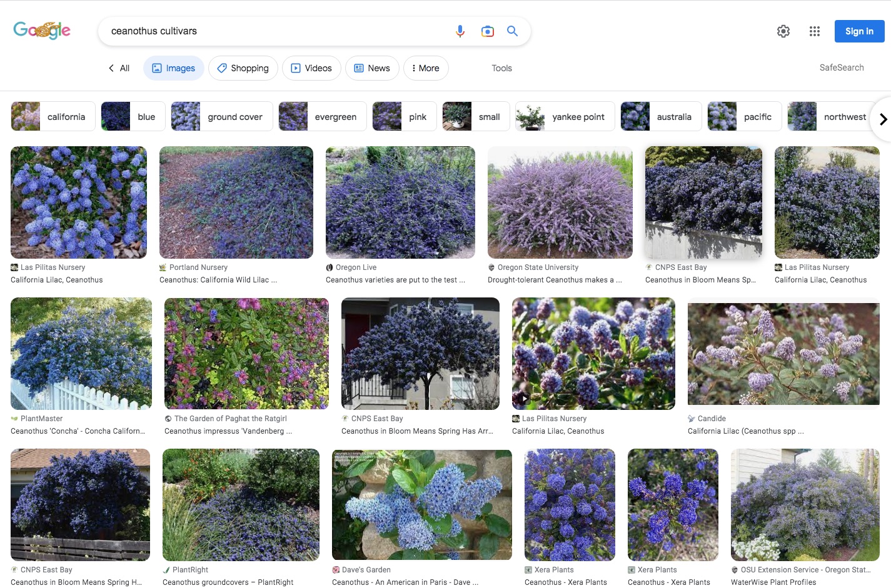Click the Google logo
This screenshot has height=588, width=891.
point(42,30)
